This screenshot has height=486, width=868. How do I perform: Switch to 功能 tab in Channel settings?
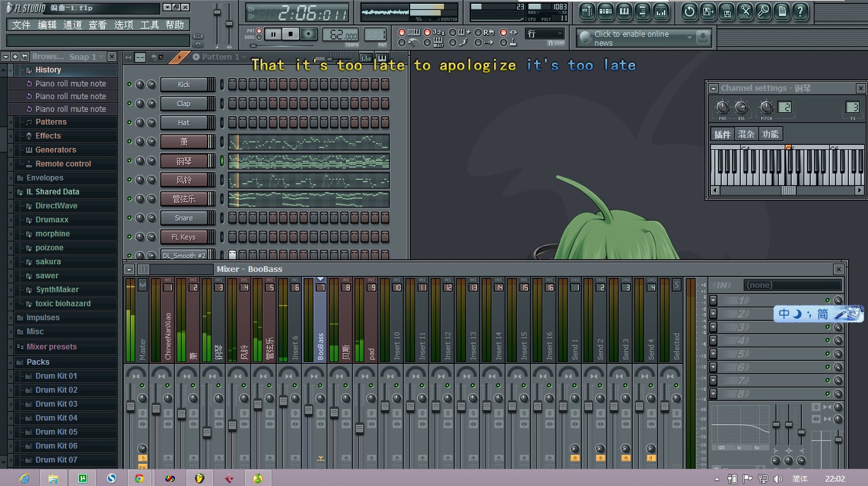coord(770,134)
